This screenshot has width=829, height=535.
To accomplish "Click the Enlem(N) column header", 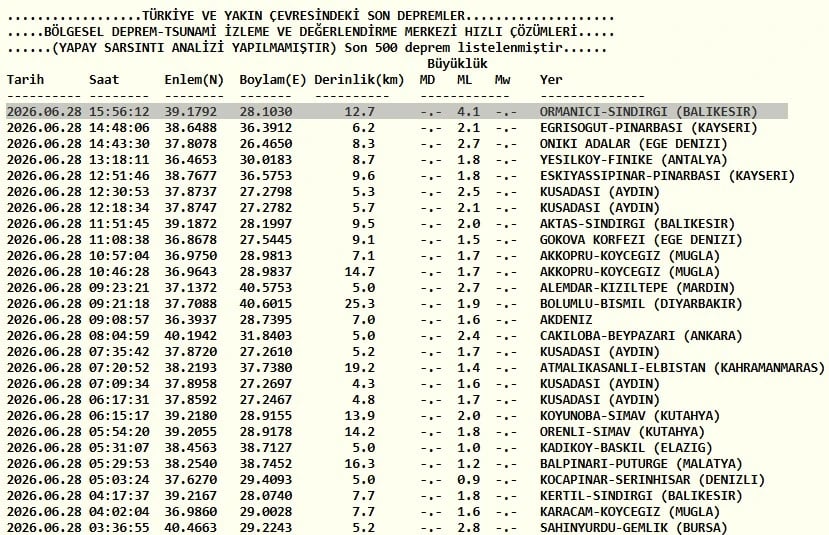I will point(194,80).
